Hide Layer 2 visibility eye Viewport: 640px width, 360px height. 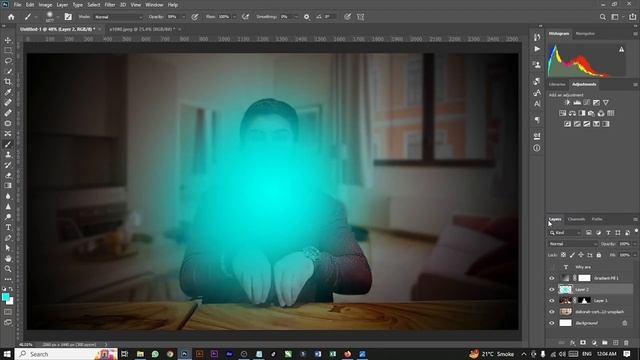pos(552,289)
